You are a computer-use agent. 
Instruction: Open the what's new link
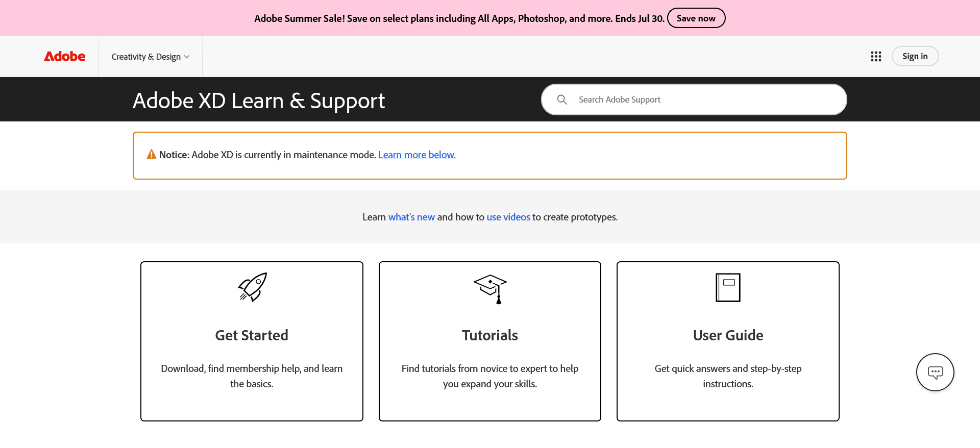411,217
